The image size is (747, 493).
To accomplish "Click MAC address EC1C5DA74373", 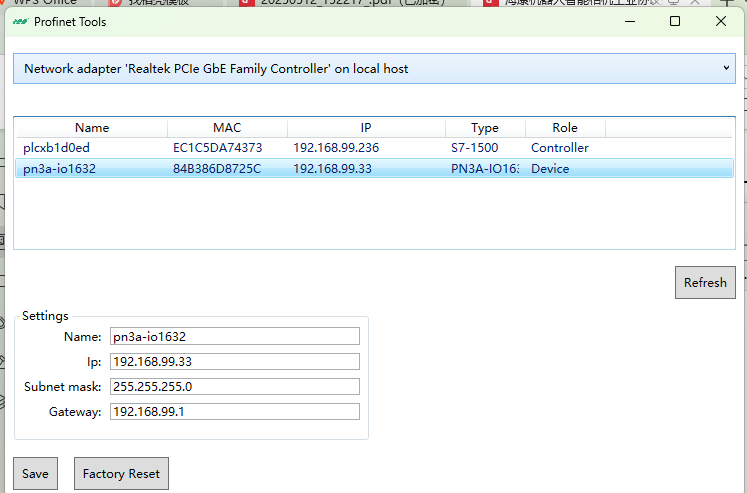I will click(x=218, y=148).
